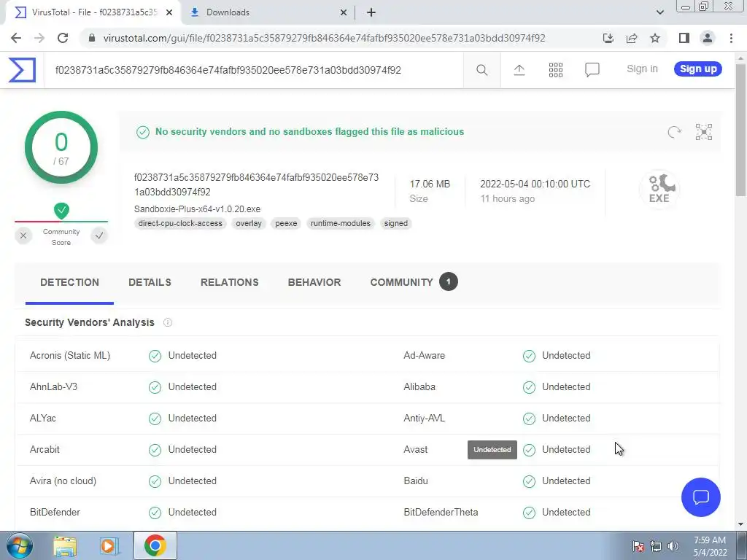The image size is (747, 560).
Task: Click the AhnLab-V3 vendor name
Action: (53, 386)
